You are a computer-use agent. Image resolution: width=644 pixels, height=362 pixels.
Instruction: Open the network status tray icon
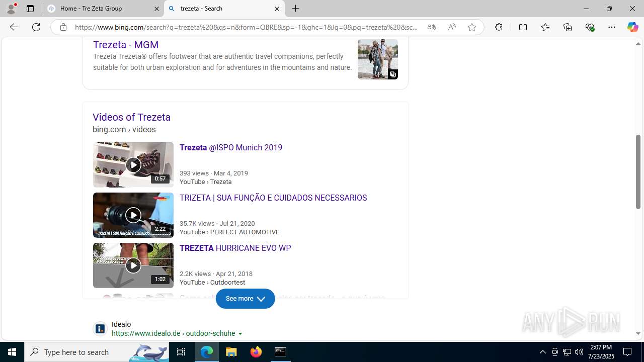(567, 352)
